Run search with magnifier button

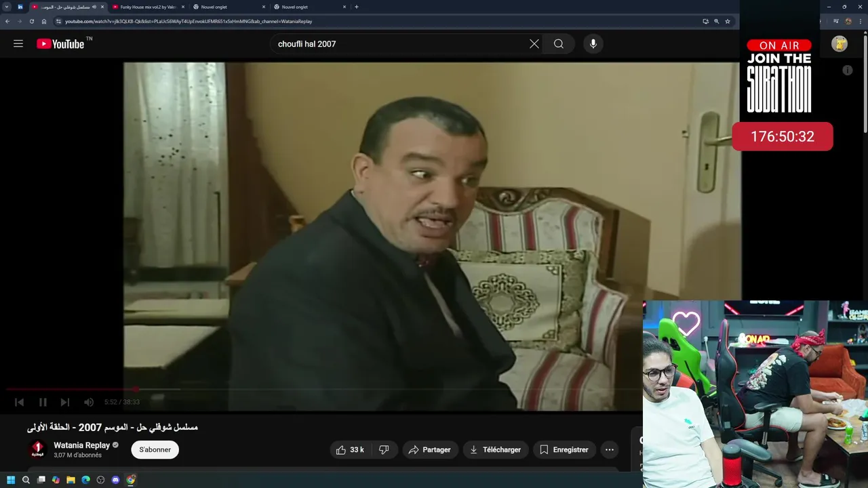click(x=558, y=43)
